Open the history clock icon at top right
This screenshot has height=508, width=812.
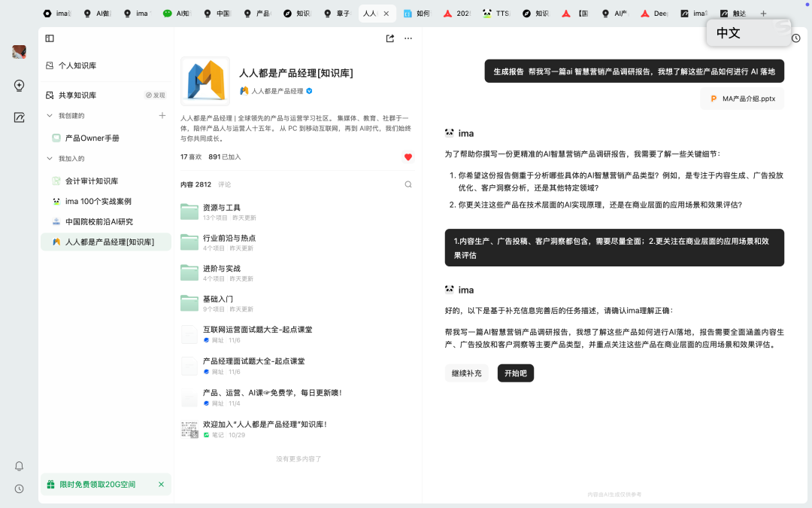pyautogui.click(x=796, y=38)
